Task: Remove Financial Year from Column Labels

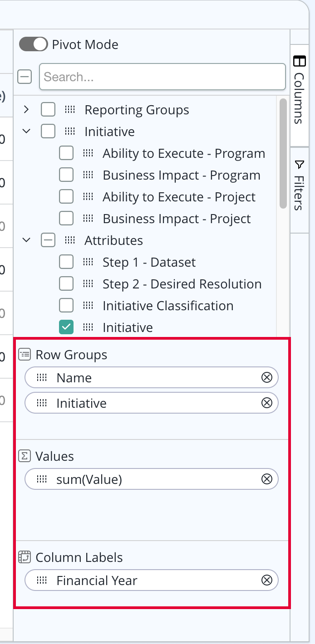Action: 267,580
